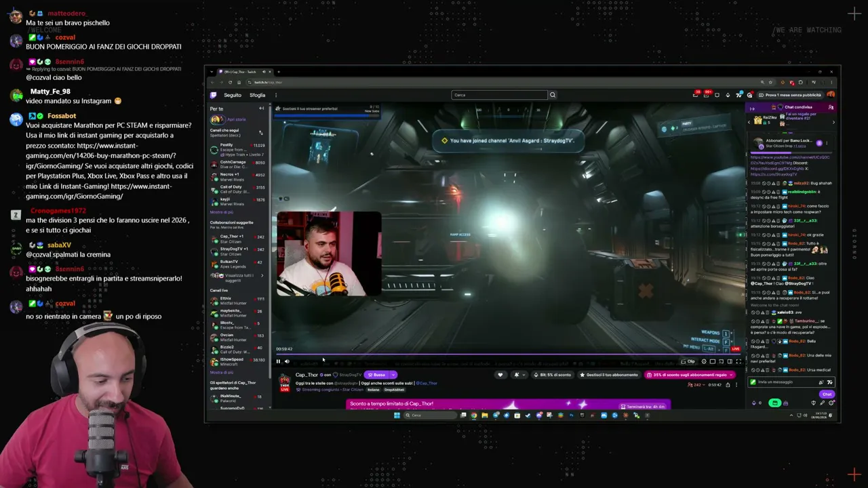Viewport: 868px width, 488px height.
Task: Show next gift leaderboard entry
Action: [833, 121]
